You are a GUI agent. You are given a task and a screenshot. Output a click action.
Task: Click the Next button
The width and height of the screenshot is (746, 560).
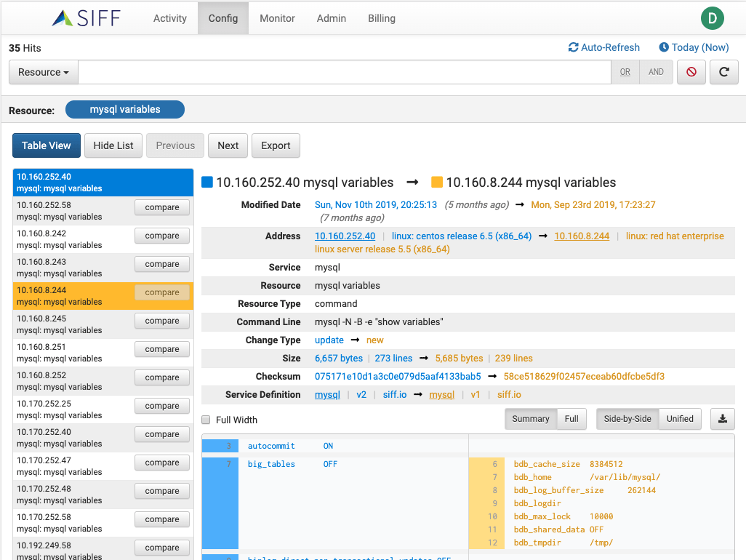tap(228, 145)
